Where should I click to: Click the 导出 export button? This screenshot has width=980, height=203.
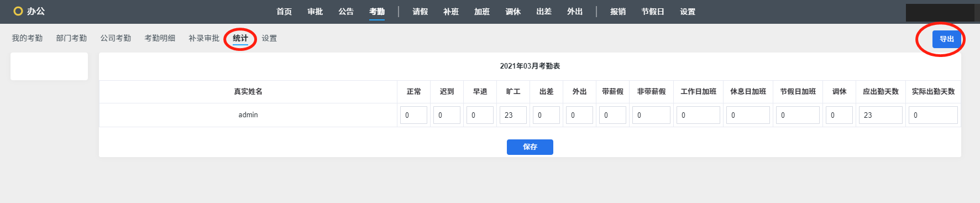coord(947,39)
